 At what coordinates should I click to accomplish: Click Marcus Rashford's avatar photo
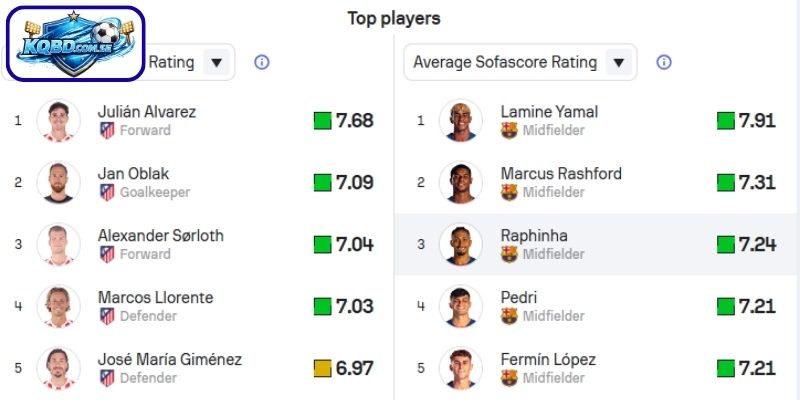click(x=460, y=182)
